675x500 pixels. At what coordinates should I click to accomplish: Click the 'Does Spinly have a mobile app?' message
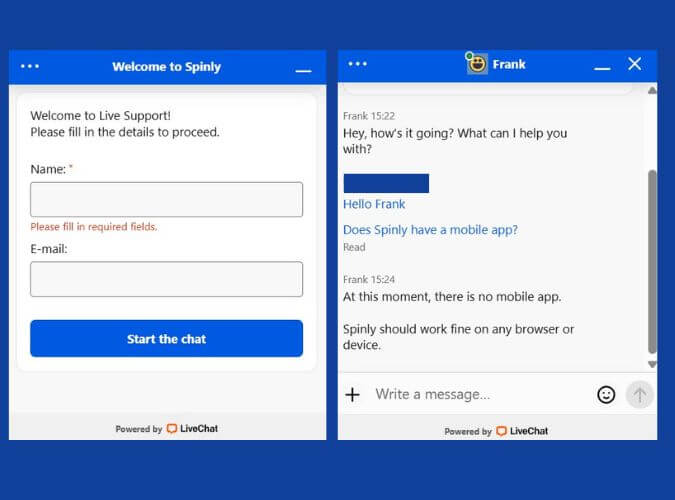[430, 230]
